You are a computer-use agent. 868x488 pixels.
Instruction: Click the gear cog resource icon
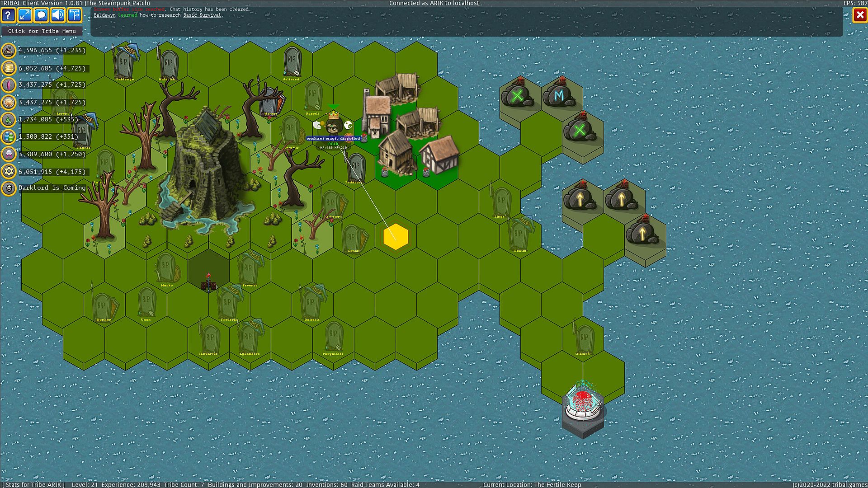click(x=9, y=172)
